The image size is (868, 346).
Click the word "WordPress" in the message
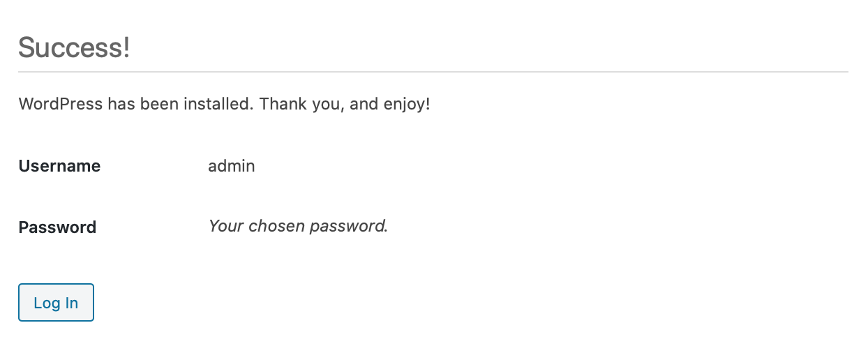point(61,105)
